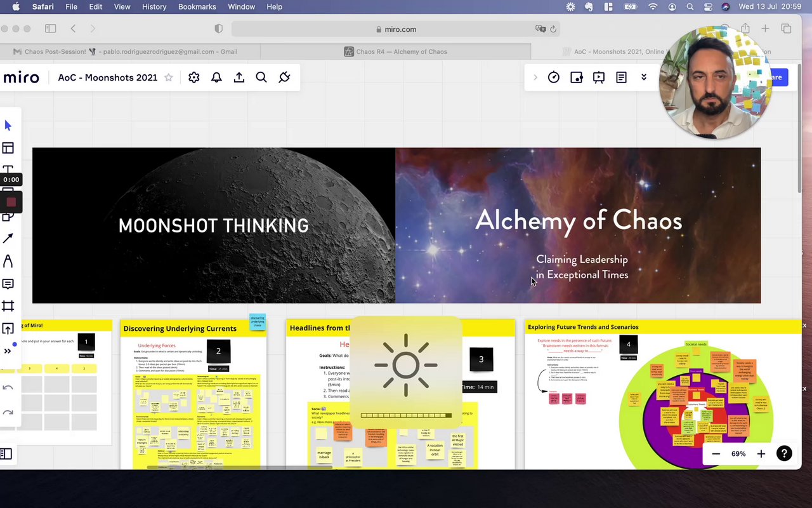Click the 69% zoom level
Viewport: 812px width, 508px height.
pos(738,453)
